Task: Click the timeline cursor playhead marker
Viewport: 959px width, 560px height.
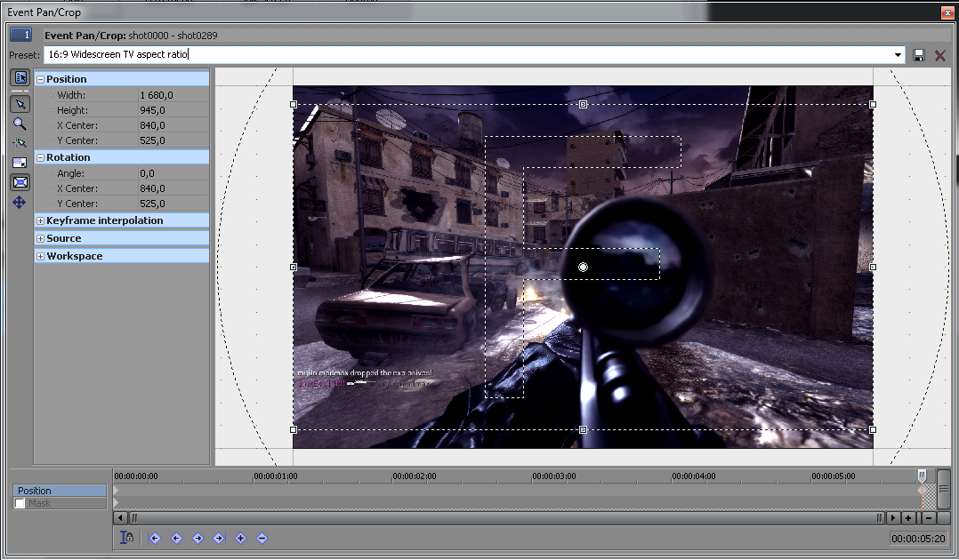Action: pos(922,475)
